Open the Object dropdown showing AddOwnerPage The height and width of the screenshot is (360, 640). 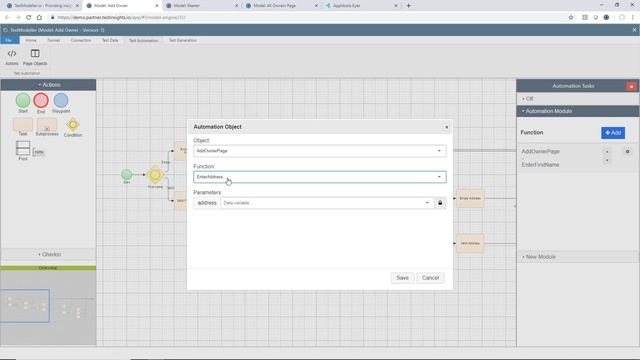(320, 151)
